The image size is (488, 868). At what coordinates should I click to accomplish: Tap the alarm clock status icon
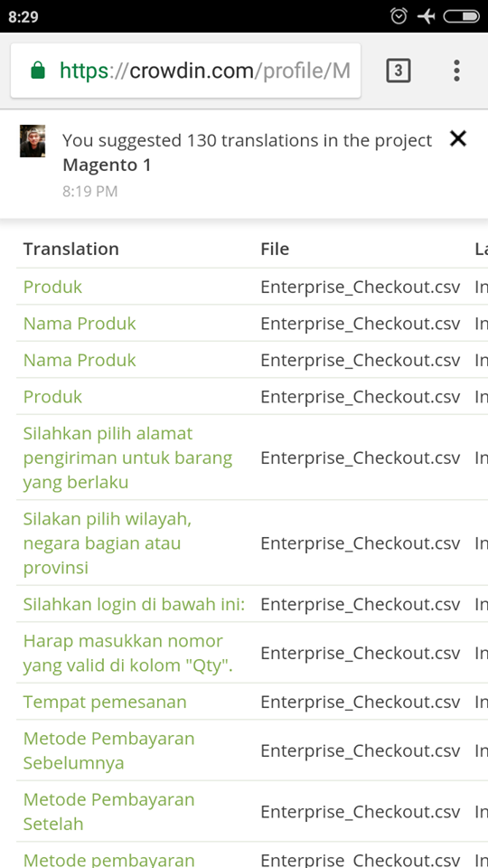point(399,16)
